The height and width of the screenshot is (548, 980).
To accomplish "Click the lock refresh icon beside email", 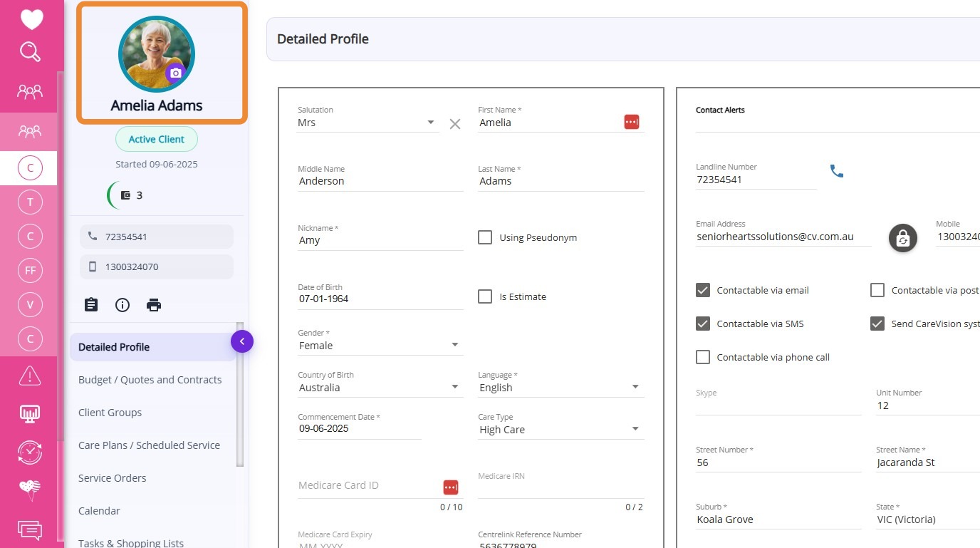I will [x=902, y=238].
